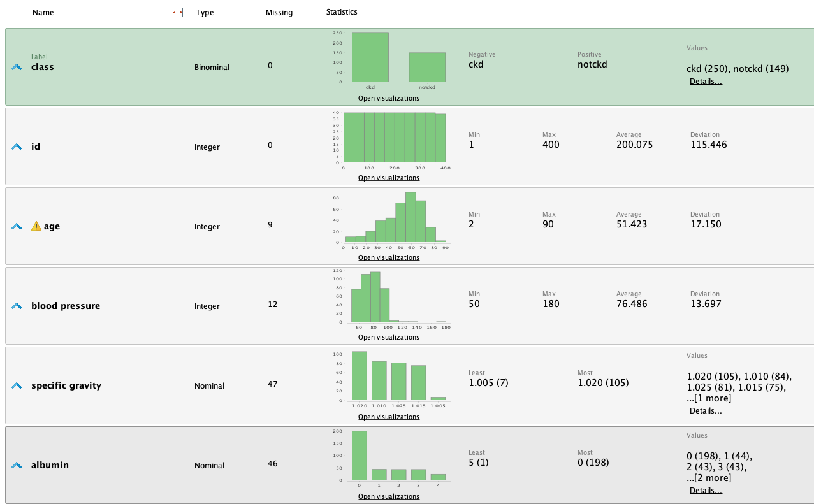Image resolution: width=814 pixels, height=504 pixels.
Task: Open visualizations for the age attribute
Action: click(388, 257)
